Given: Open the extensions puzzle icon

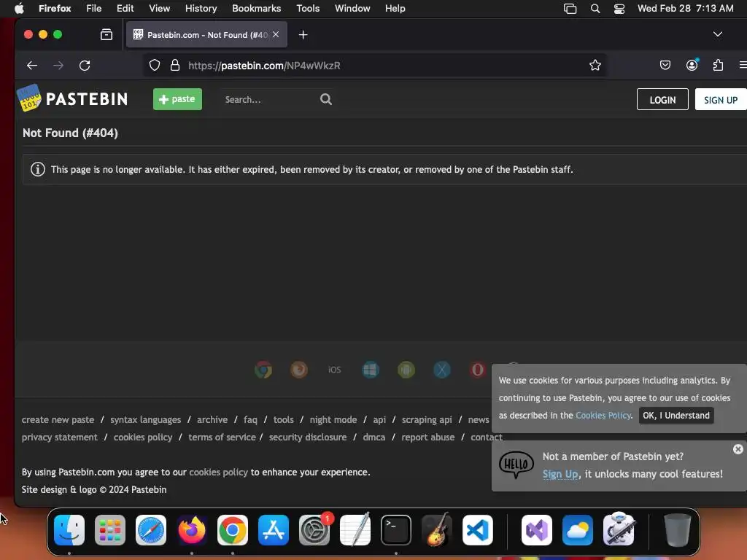Looking at the screenshot, I should click(x=718, y=65).
